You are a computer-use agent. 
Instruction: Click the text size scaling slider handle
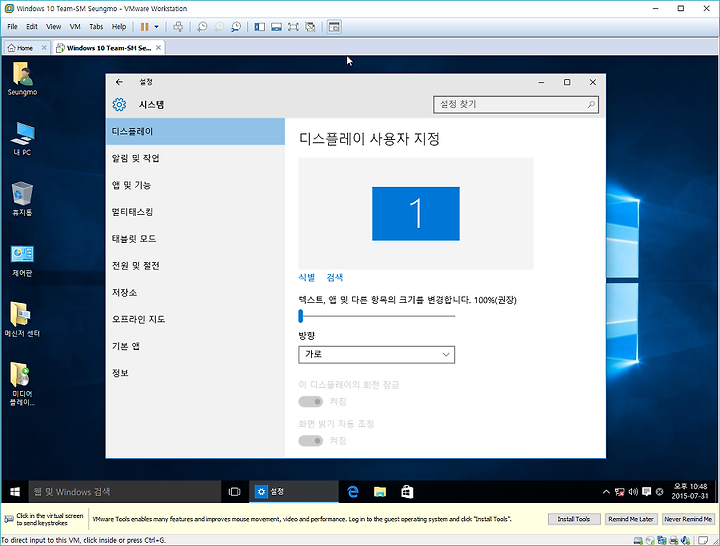click(301, 316)
